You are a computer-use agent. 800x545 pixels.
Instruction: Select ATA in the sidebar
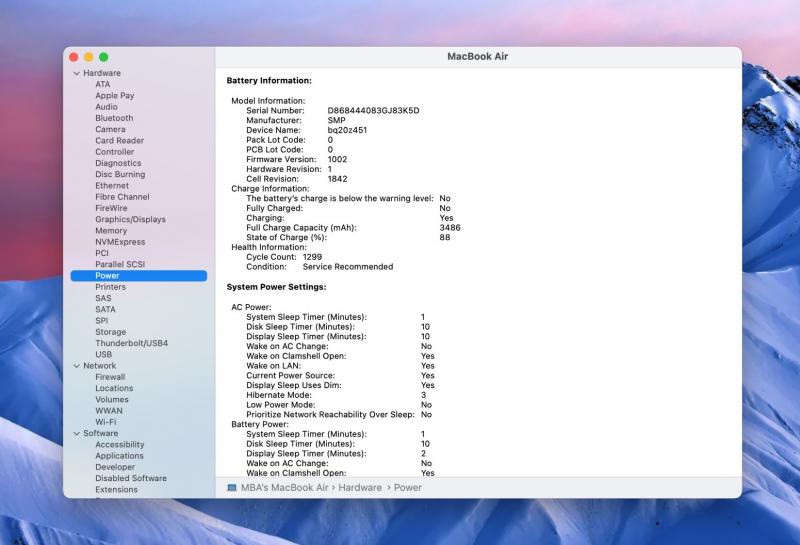tap(103, 84)
